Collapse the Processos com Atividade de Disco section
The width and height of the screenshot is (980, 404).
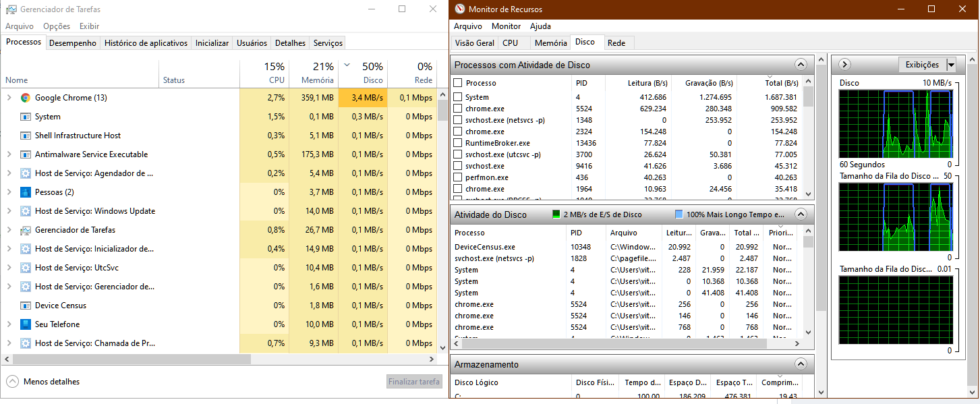pos(801,65)
